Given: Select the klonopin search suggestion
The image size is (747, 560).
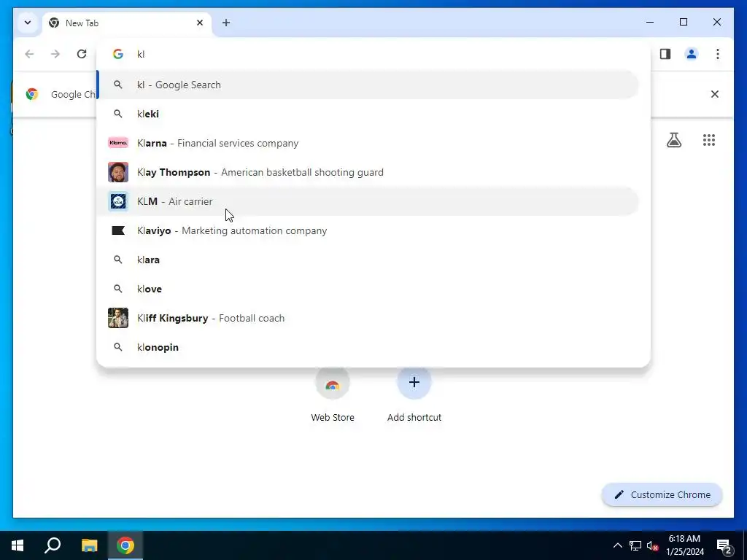Looking at the screenshot, I should pos(368,347).
